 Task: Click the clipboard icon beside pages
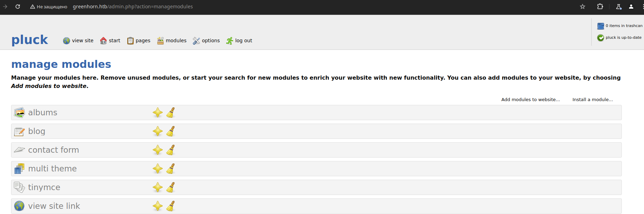pos(130,41)
